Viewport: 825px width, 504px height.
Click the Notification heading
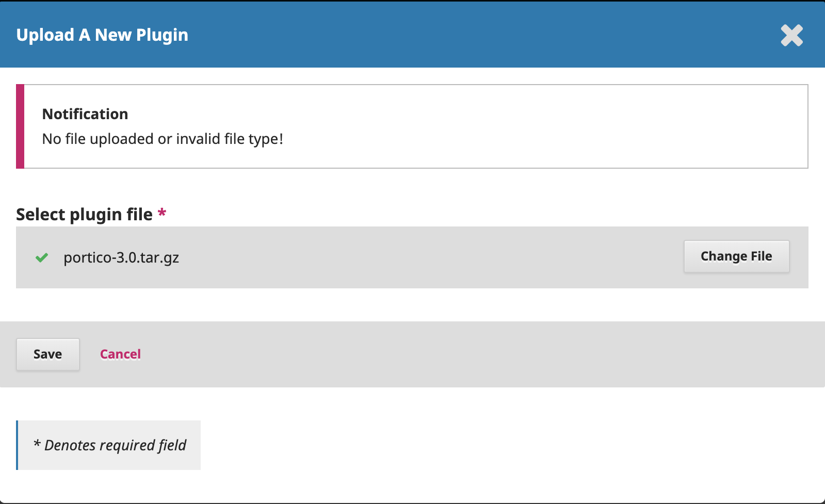[85, 114]
